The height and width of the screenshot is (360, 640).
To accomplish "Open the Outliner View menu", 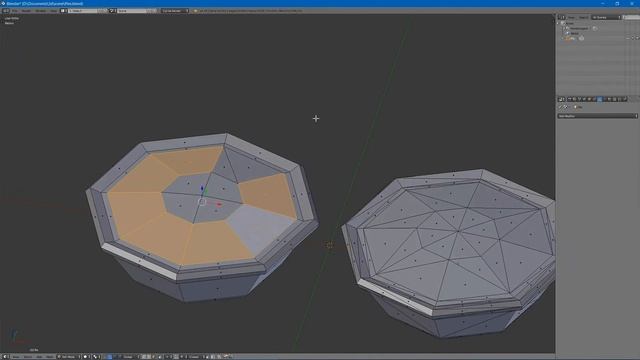I will [571, 18].
